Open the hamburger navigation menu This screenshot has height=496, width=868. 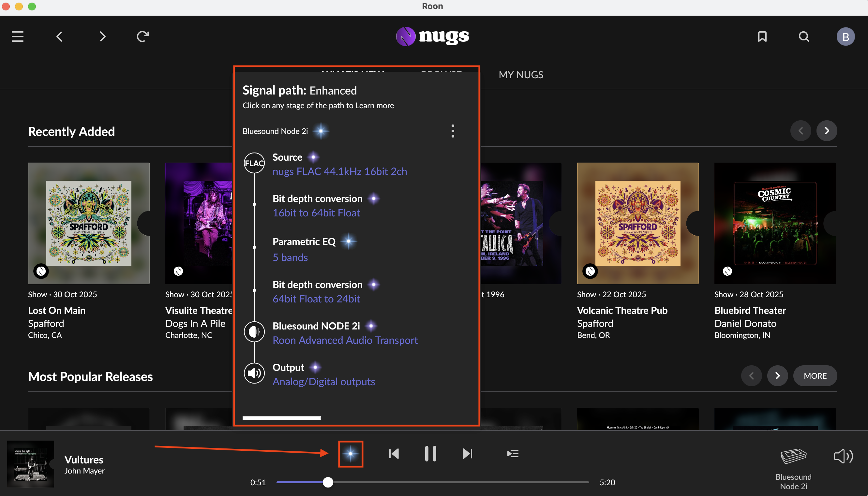pyautogui.click(x=17, y=36)
